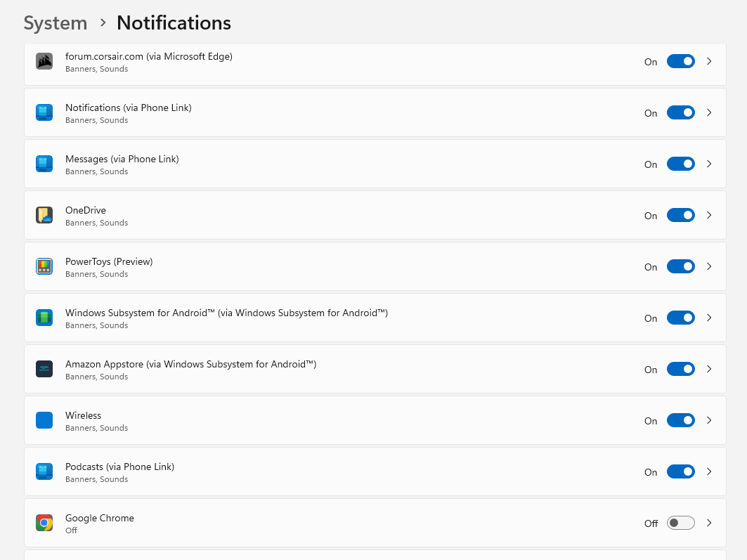747x560 pixels.
Task: Turn on Google Chrome notifications toggle
Action: (680, 523)
